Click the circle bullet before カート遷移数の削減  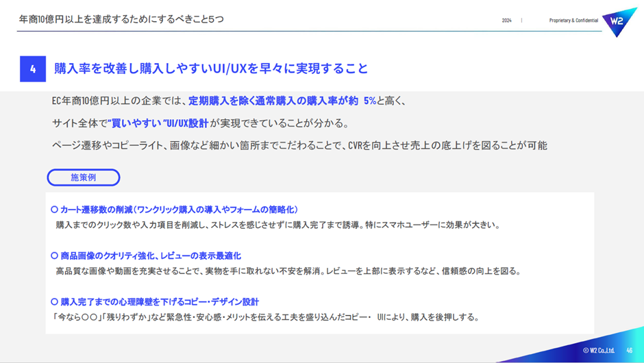[x=54, y=210]
